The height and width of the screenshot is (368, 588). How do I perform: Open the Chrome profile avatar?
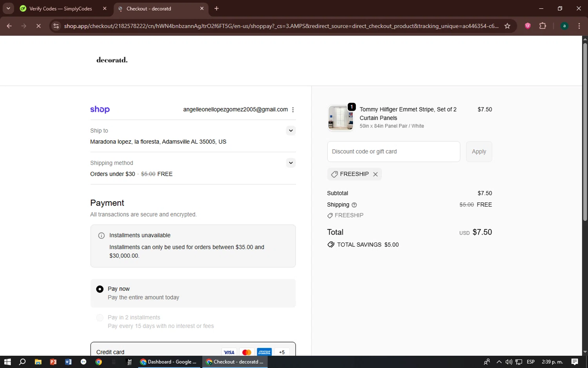point(564,26)
